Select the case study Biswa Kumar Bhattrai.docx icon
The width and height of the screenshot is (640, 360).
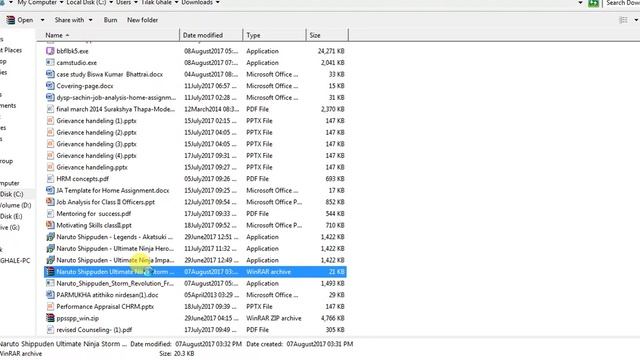(x=50, y=74)
